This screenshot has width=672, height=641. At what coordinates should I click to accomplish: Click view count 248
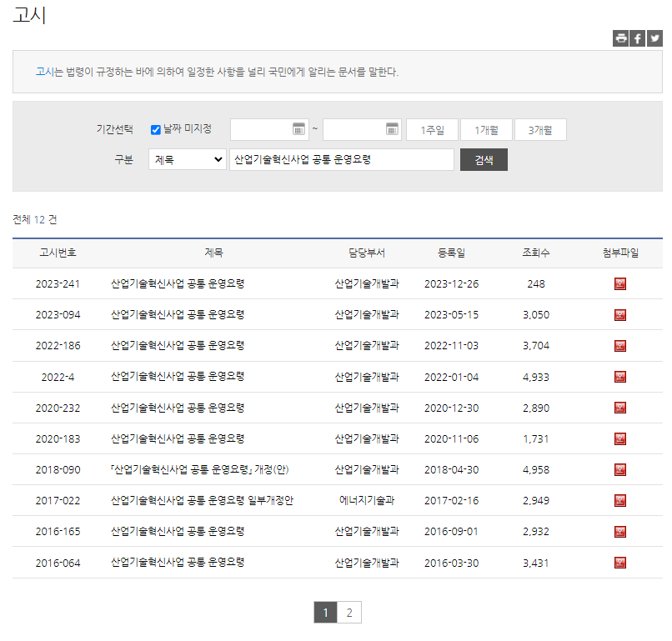pyautogui.click(x=536, y=283)
